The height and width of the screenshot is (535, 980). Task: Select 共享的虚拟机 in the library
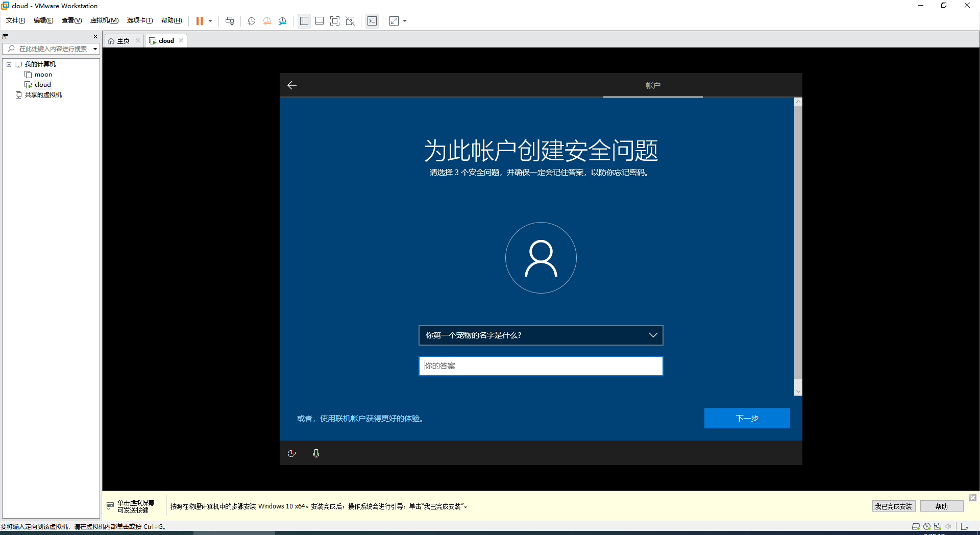[x=43, y=95]
